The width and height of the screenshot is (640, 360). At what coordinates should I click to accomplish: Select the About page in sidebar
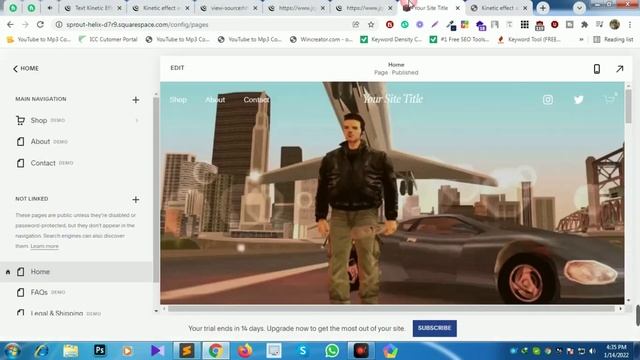40,142
